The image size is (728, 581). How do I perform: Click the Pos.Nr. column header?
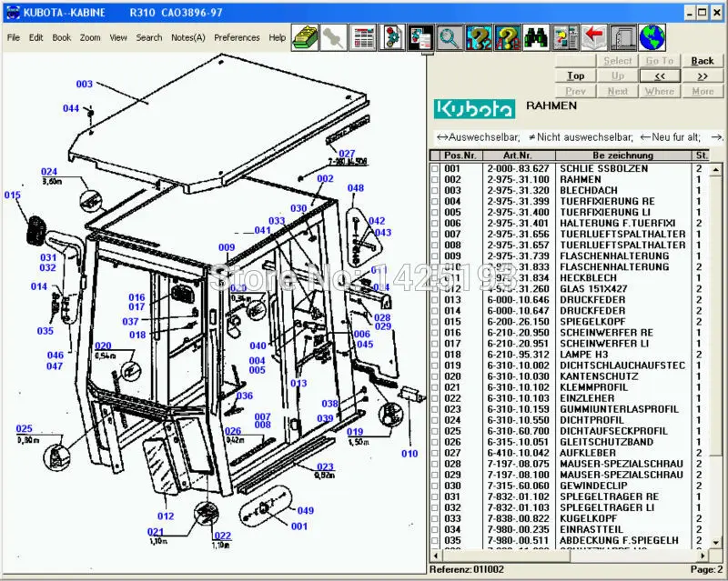click(x=460, y=155)
